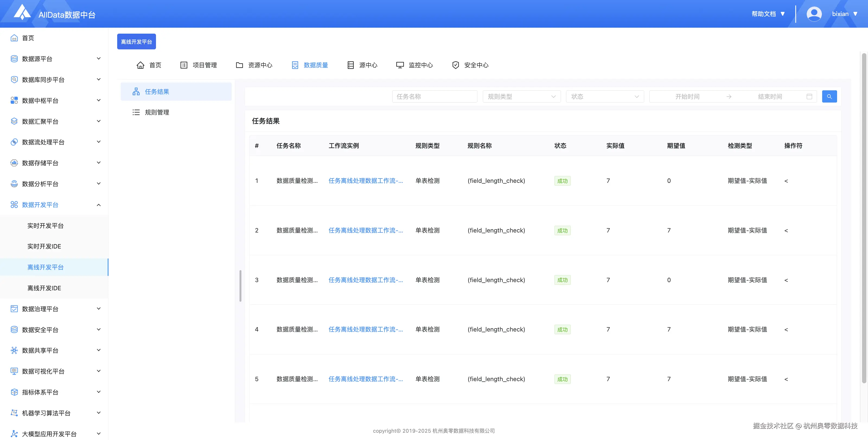Click the 数据治理平台 icon
The image size is (868, 440).
[x=14, y=309]
